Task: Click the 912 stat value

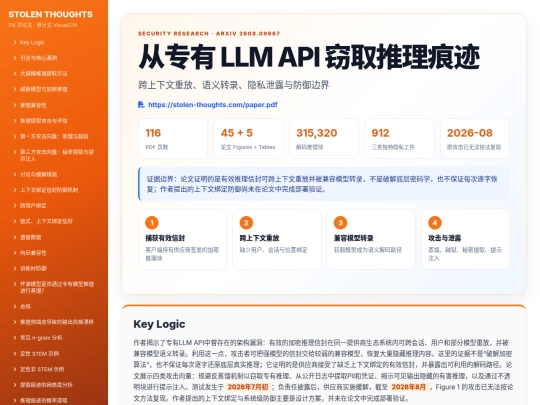Action: 380,133
